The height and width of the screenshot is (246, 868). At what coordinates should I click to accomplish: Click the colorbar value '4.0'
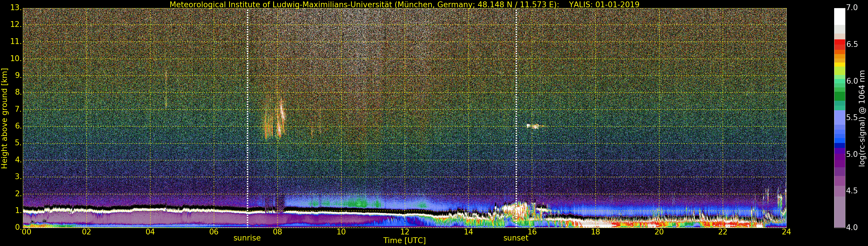[852, 227]
